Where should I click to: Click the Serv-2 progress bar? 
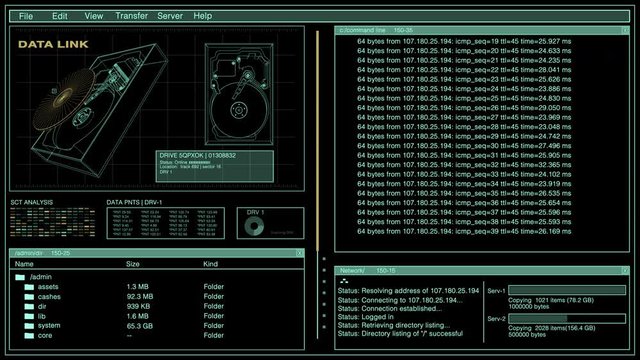coord(567,318)
